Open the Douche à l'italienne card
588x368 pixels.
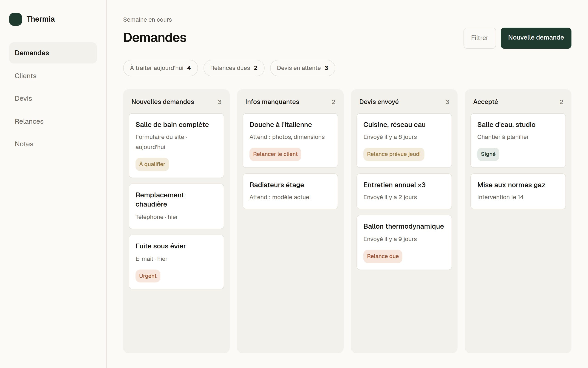coord(290,141)
